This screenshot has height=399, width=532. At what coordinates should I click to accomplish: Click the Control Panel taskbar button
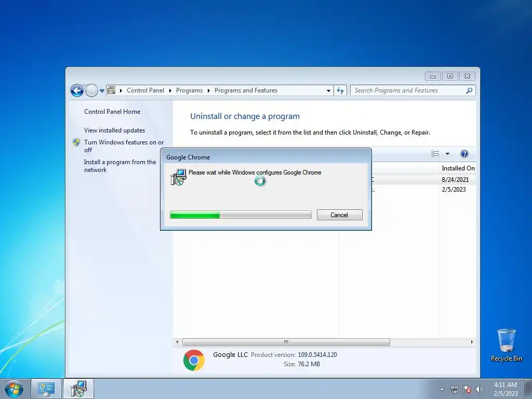click(46, 389)
